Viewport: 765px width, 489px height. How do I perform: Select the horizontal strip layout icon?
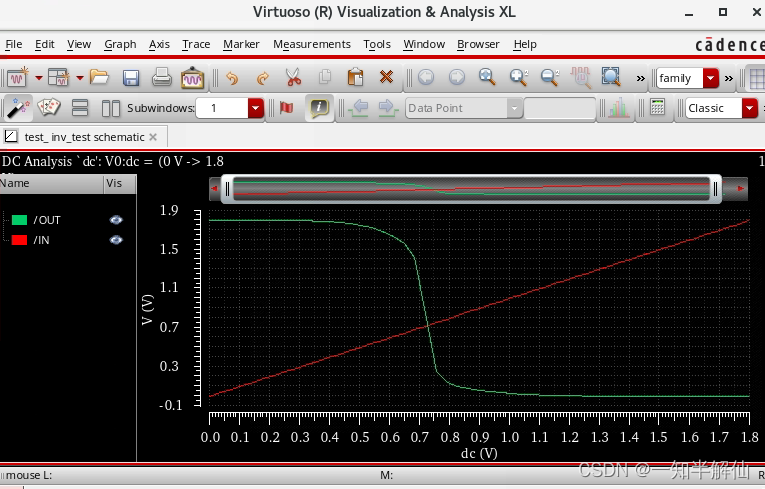(80, 108)
